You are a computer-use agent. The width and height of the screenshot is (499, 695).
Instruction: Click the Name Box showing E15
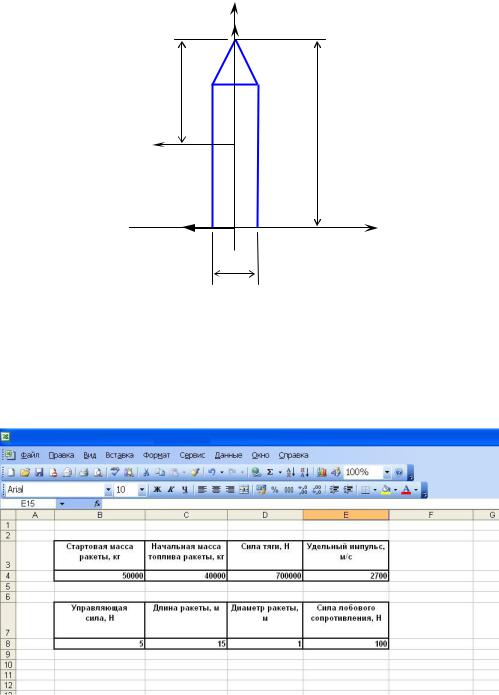pos(28,504)
